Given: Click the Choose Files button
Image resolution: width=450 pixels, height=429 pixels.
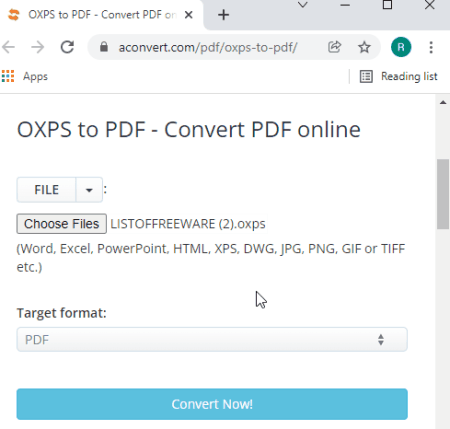Looking at the screenshot, I should [62, 224].
